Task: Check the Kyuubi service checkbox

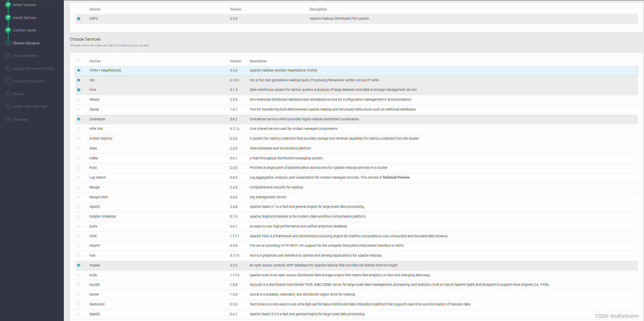Action: click(x=79, y=285)
